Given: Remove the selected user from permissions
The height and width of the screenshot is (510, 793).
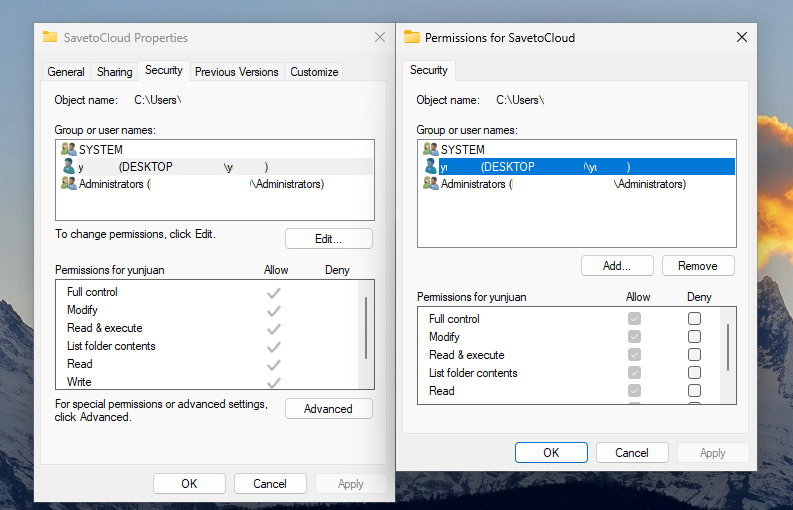Looking at the screenshot, I should pyautogui.click(x=697, y=266).
